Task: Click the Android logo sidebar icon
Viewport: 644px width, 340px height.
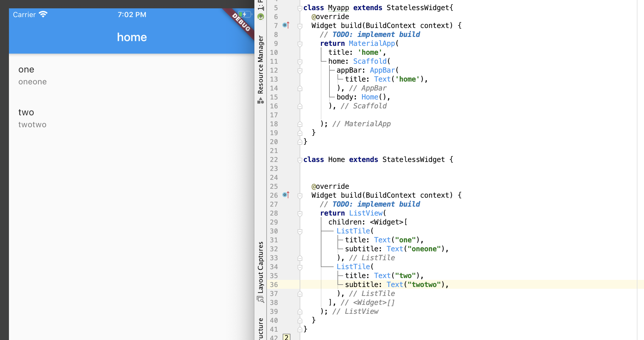Action: click(x=261, y=17)
